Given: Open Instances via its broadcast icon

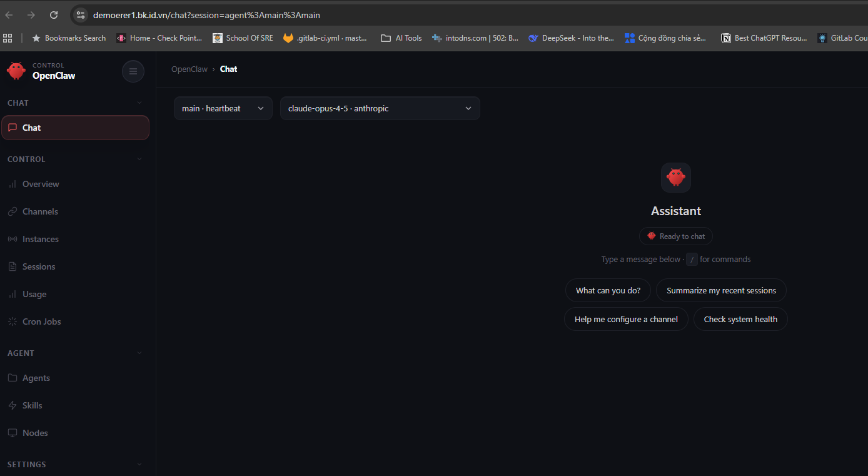Looking at the screenshot, I should (13, 239).
